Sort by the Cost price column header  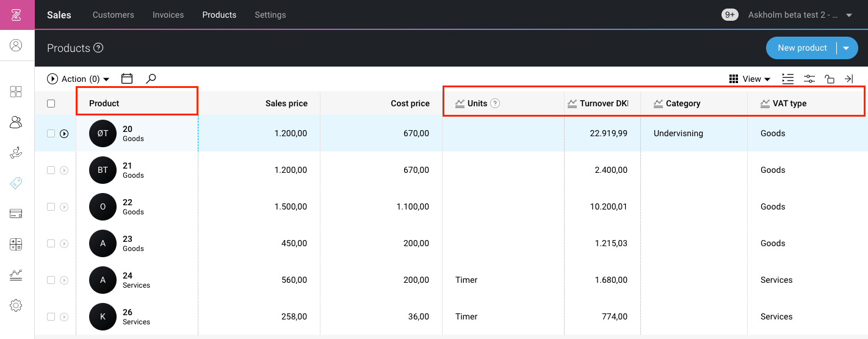[410, 103]
